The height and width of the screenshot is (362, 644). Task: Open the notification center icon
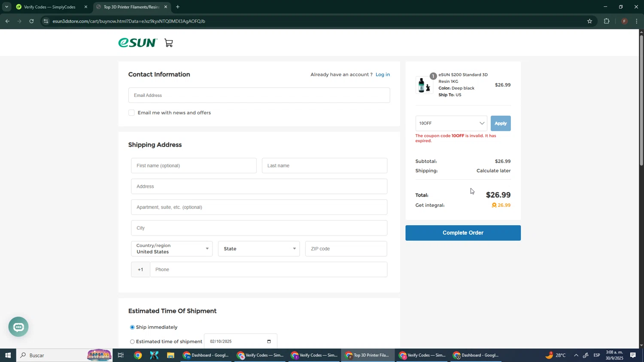(633, 355)
